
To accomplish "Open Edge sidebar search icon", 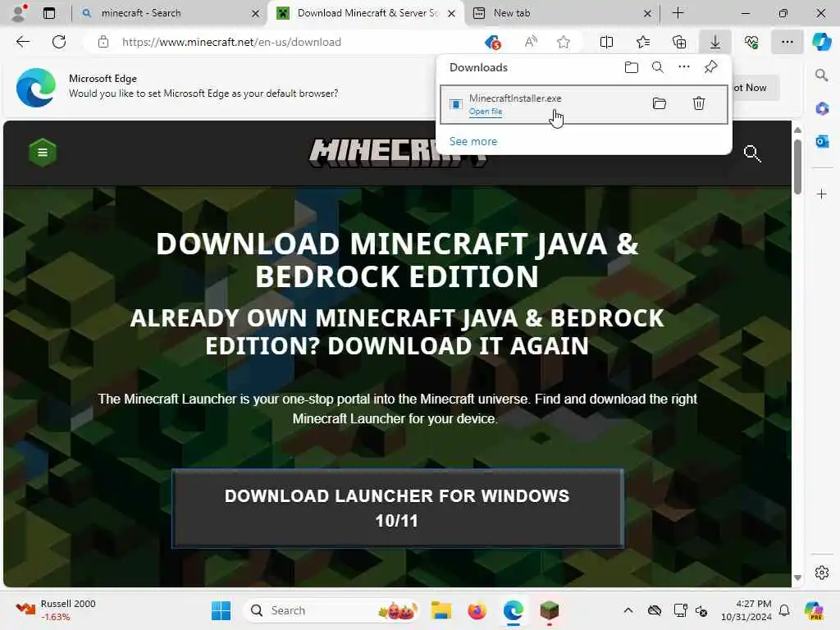I will point(822,75).
